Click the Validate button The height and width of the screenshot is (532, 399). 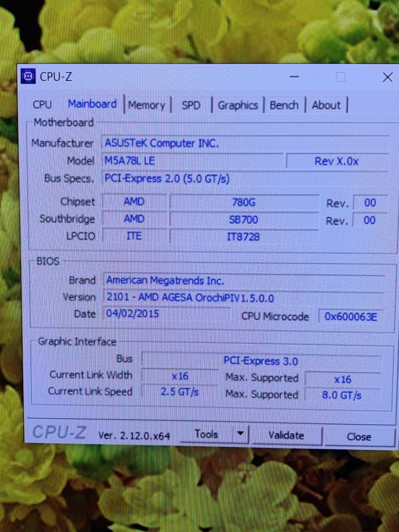coord(286,435)
